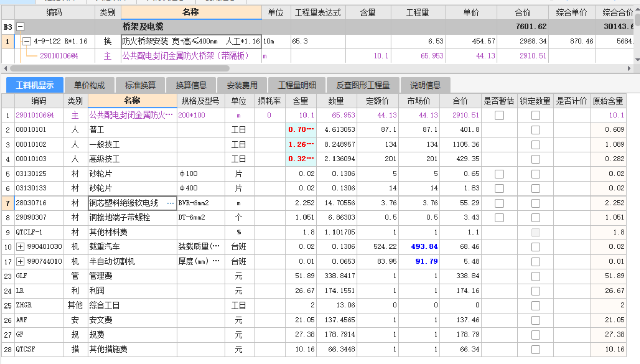Toggle 锁定数量 for 规费 row
The width and height of the screenshot is (640, 364).
click(536, 335)
